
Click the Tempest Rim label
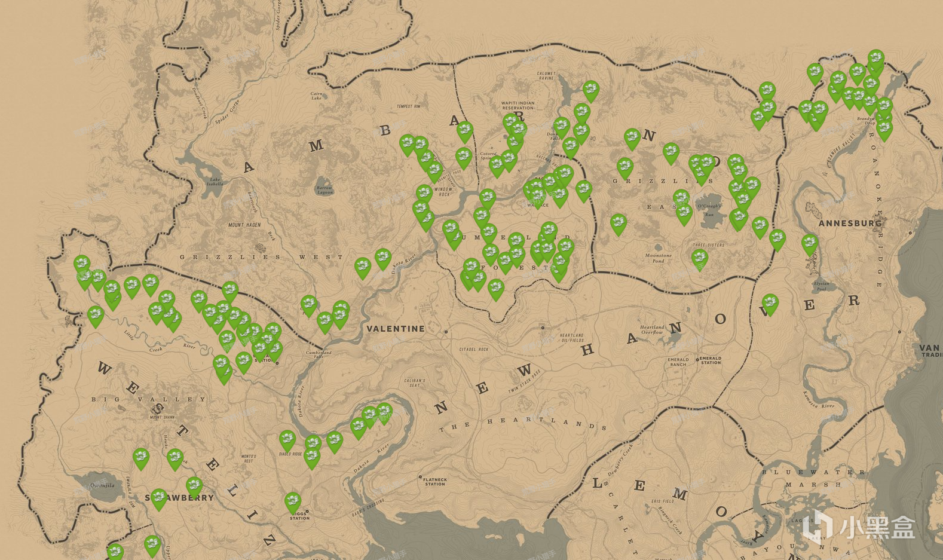(x=409, y=106)
